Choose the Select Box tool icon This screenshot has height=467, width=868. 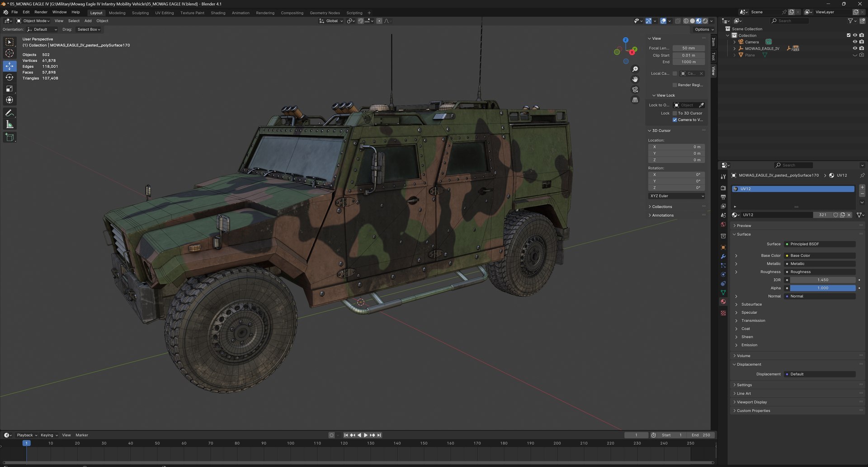click(x=9, y=42)
